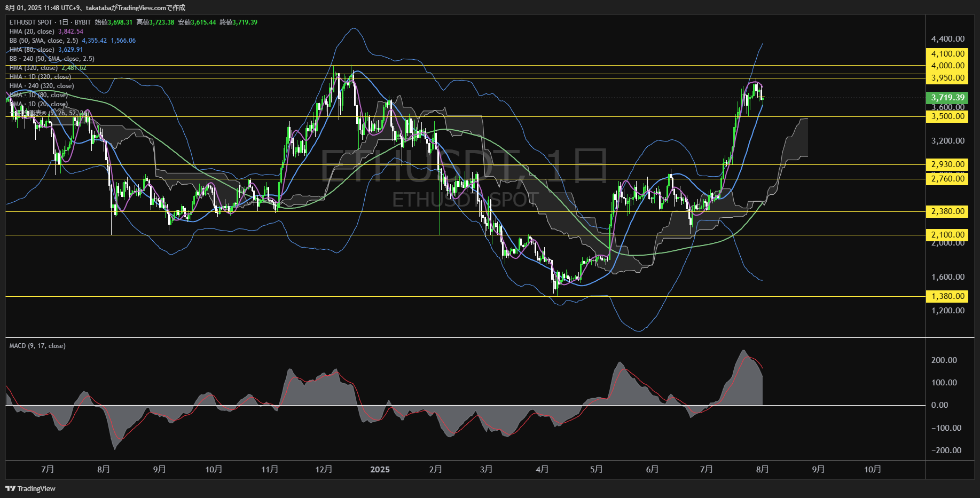Click the 3,500.00 price level label

(947, 116)
